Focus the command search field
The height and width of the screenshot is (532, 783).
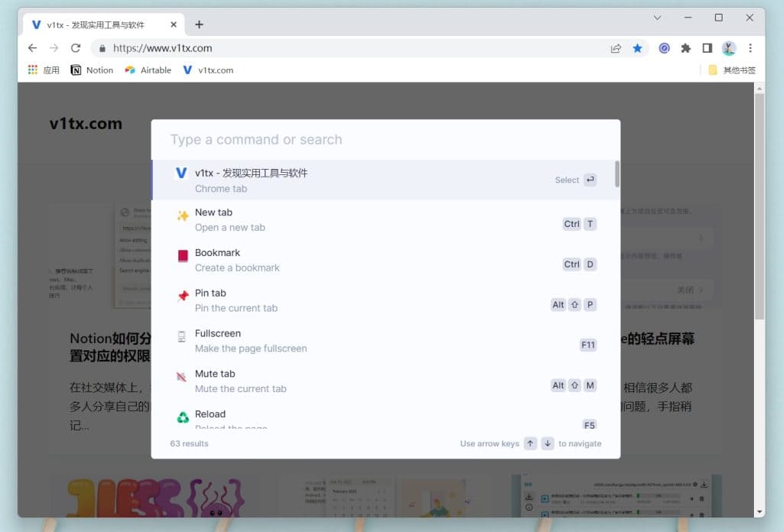click(x=385, y=140)
